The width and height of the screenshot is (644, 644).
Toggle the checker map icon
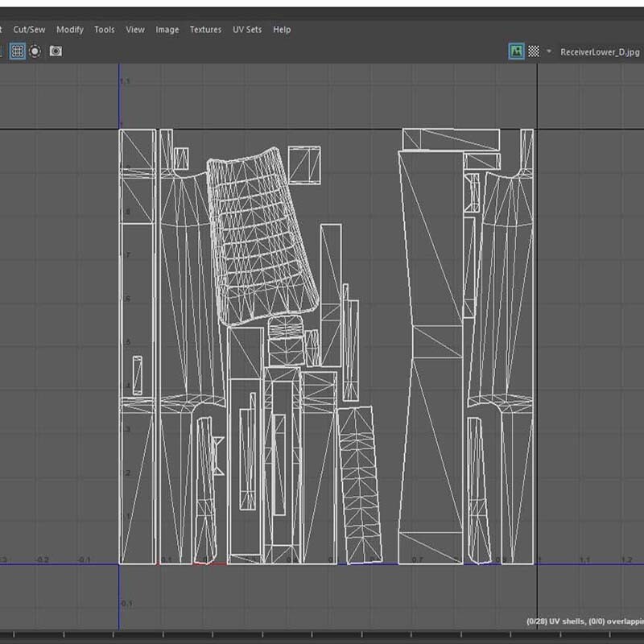(x=534, y=52)
